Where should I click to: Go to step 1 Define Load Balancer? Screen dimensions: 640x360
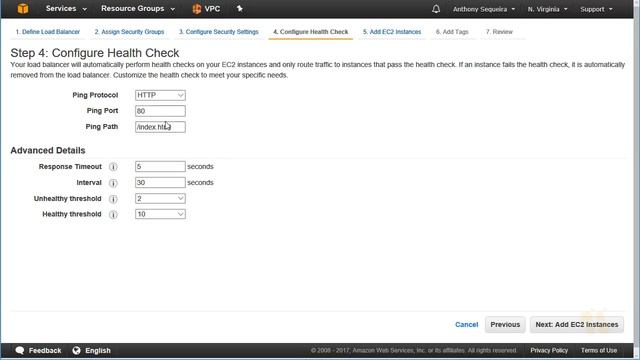click(48, 32)
